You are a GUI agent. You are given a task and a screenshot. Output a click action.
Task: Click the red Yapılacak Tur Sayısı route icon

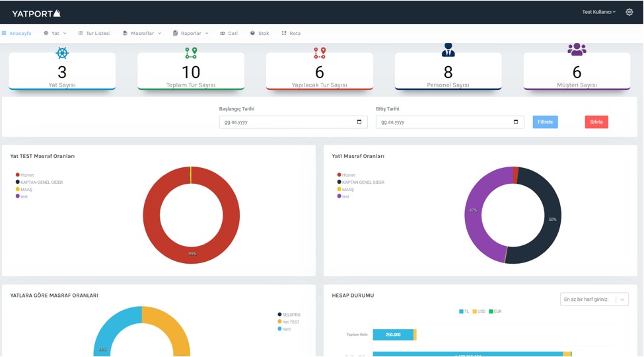point(320,53)
